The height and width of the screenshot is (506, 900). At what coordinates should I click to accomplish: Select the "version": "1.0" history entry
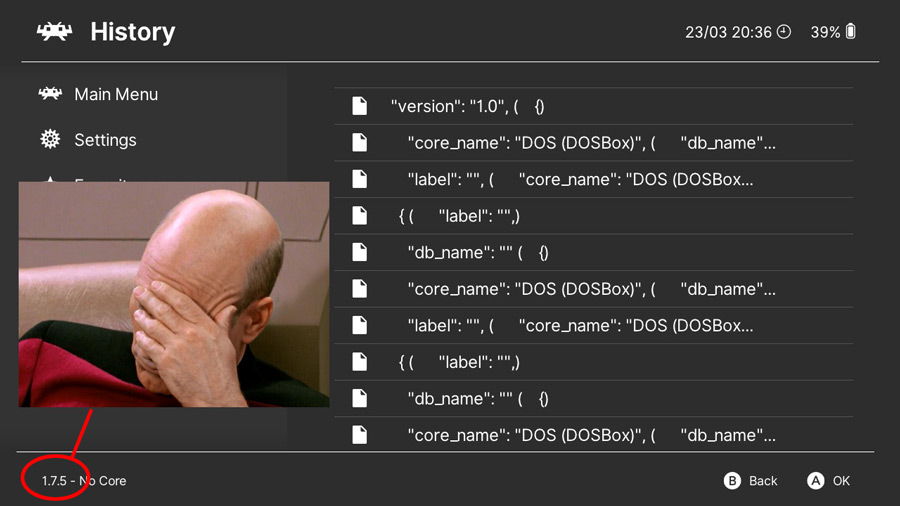(x=593, y=106)
